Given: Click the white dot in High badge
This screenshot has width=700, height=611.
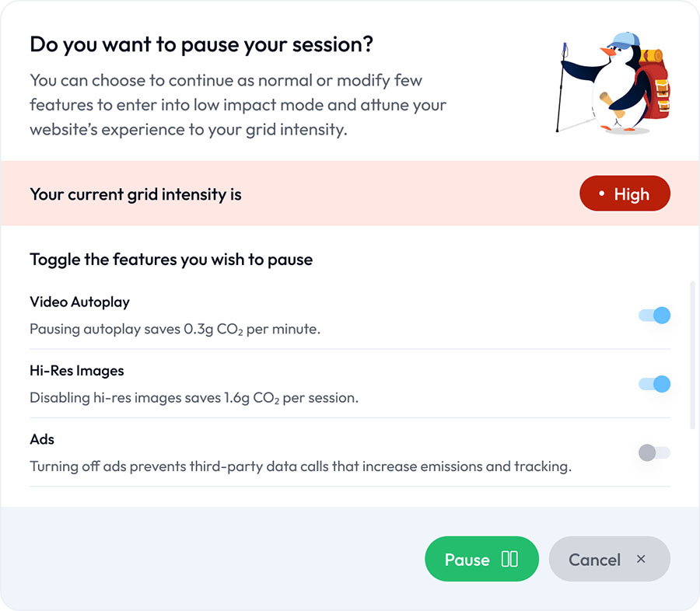Looking at the screenshot, I should click(601, 194).
